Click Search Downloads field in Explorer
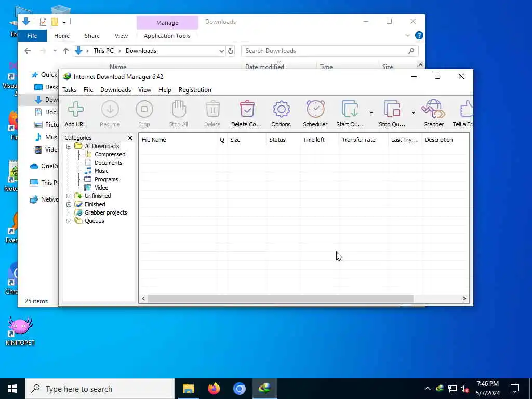532x399 pixels. click(329, 51)
